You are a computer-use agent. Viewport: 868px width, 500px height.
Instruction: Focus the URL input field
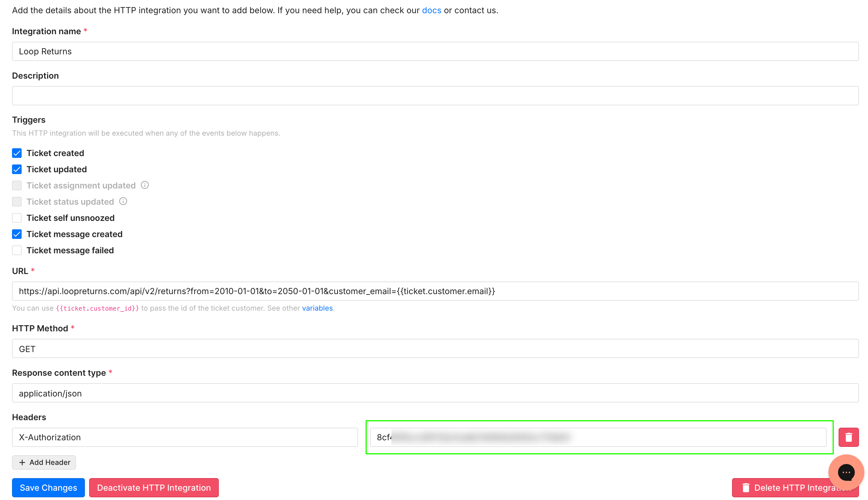pyautogui.click(x=435, y=291)
